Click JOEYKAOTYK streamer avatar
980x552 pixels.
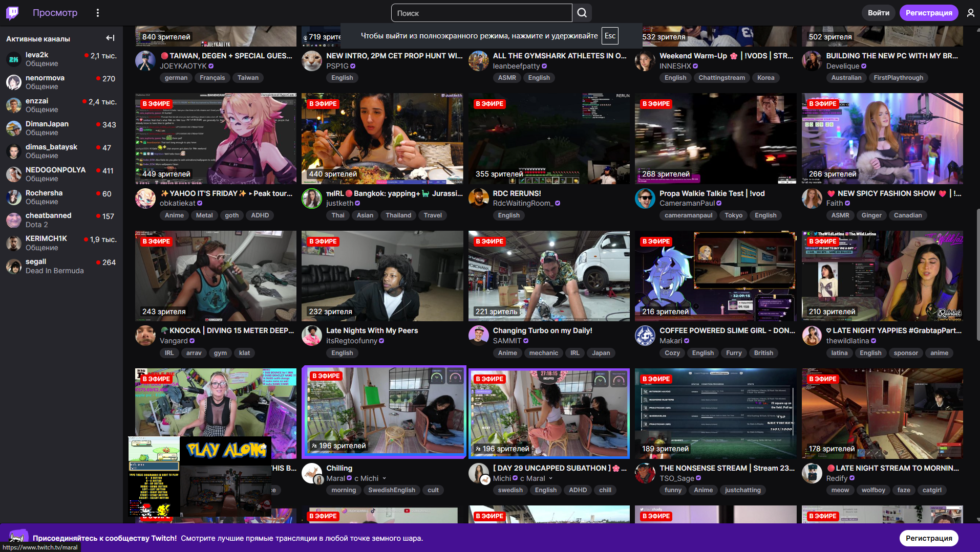pos(145,61)
